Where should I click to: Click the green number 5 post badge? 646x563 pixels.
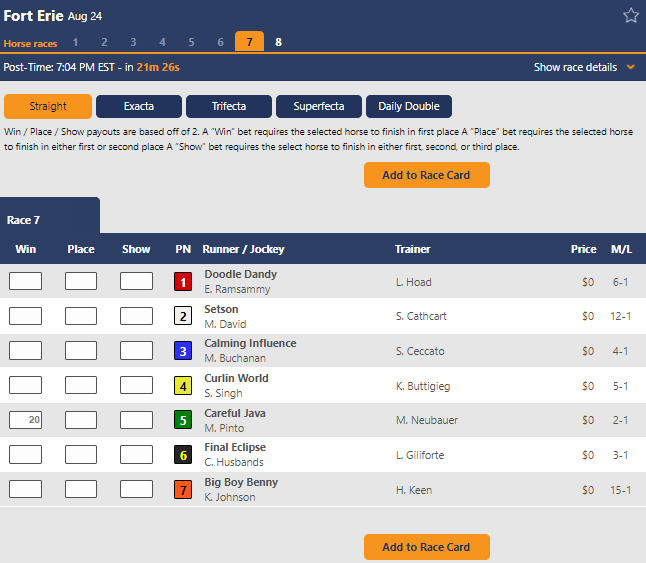coord(183,420)
